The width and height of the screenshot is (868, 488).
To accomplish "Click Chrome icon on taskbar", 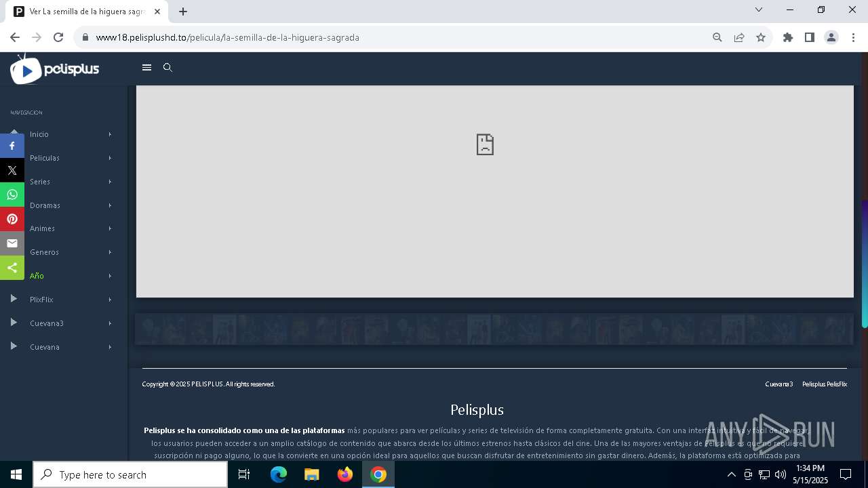I will [x=378, y=474].
